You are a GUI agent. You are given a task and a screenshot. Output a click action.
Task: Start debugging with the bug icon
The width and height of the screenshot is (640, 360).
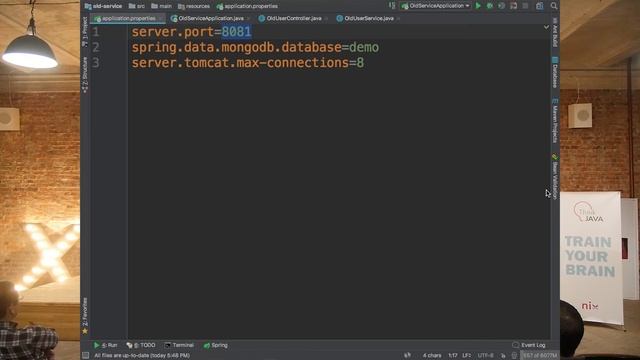[x=490, y=6]
